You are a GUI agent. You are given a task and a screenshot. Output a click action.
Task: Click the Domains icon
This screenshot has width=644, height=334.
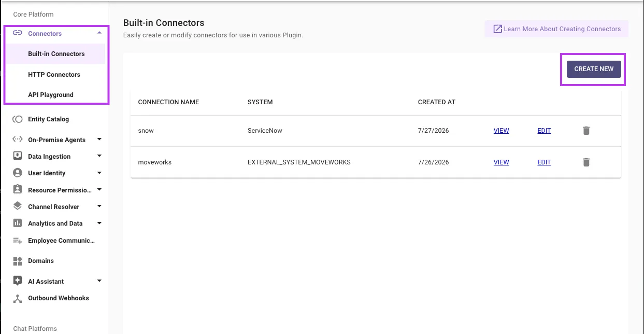[18, 261]
